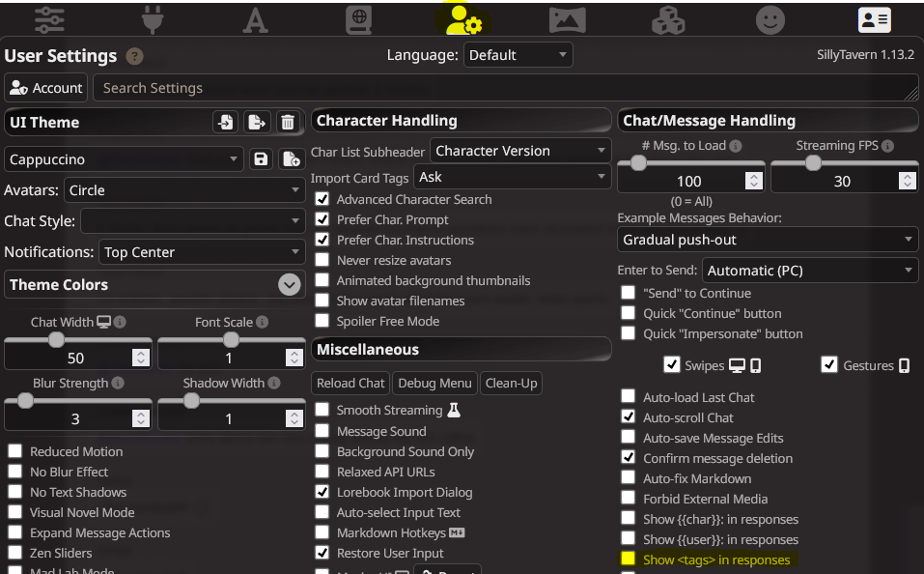The image size is (924, 574).
Task: Click the UI Theme import file icon
Action: (x=226, y=122)
